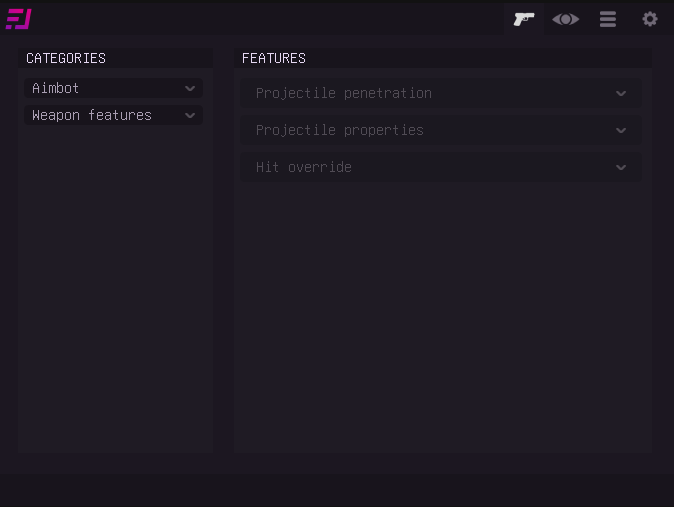Click the Weapon features chevron arrow
The height and width of the screenshot is (507, 674).
tap(190, 116)
